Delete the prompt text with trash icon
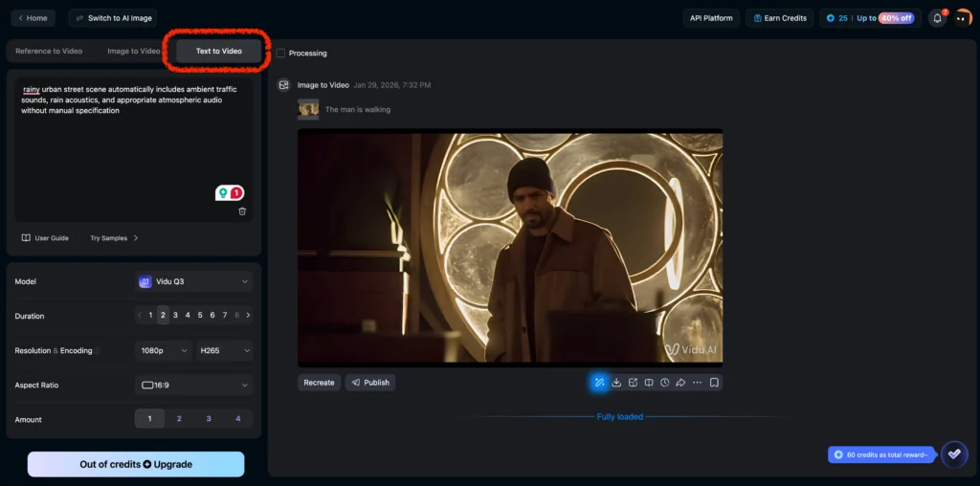The width and height of the screenshot is (980, 486). pyautogui.click(x=242, y=211)
